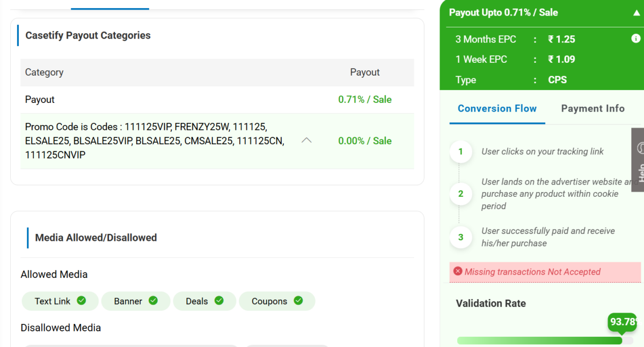Switch to the Conversion Flow tab
644x347 pixels.
(x=497, y=108)
